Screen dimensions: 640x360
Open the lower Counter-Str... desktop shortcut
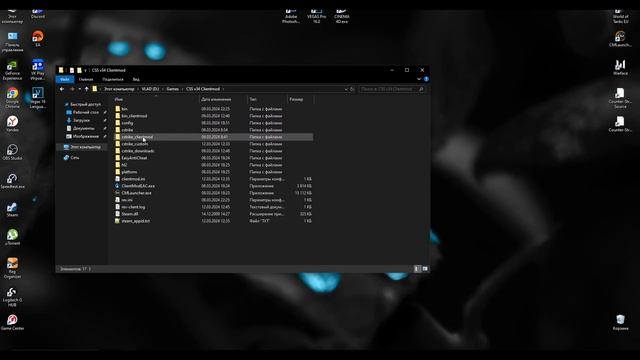pyautogui.click(x=620, y=124)
